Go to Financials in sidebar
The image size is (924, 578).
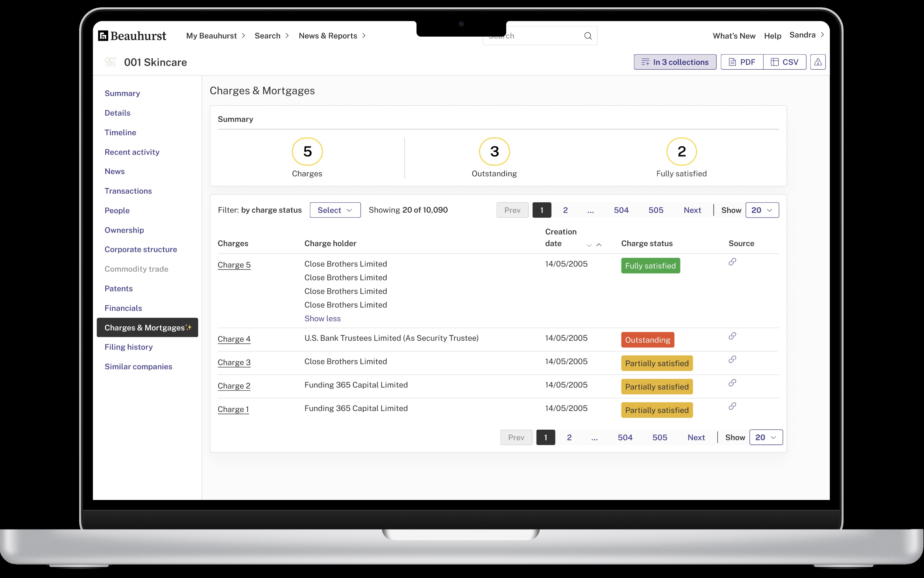pos(123,308)
